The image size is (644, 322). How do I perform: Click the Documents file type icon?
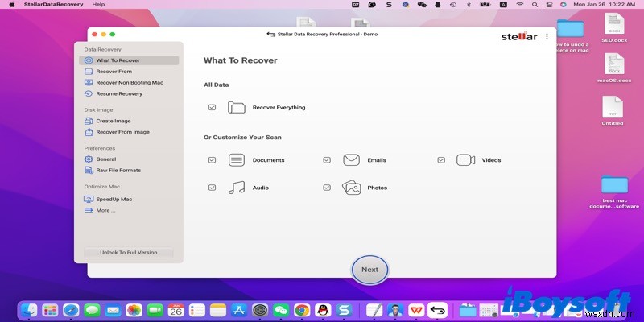click(x=237, y=160)
